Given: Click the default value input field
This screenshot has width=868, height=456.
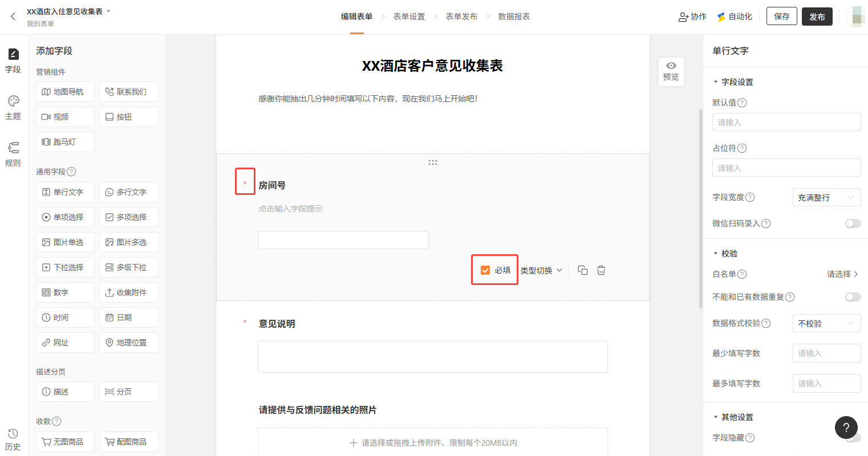Looking at the screenshot, I should coord(786,122).
